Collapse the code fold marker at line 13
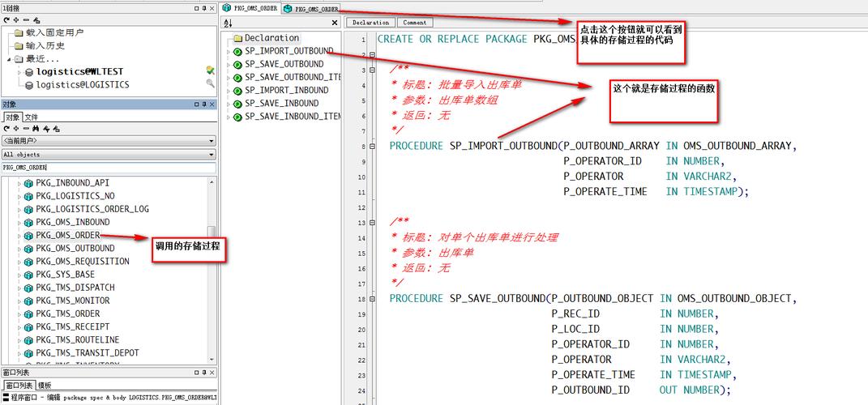The width and height of the screenshot is (868, 405). coord(372,222)
